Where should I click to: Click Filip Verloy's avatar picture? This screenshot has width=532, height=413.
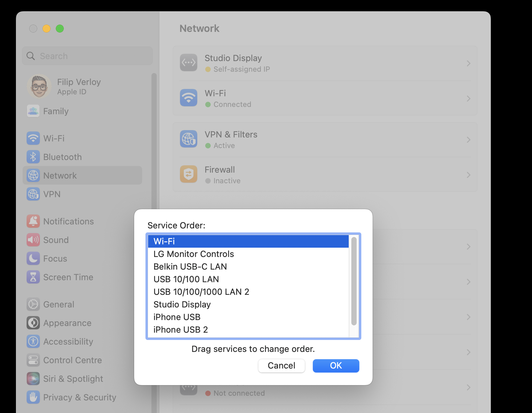(39, 86)
